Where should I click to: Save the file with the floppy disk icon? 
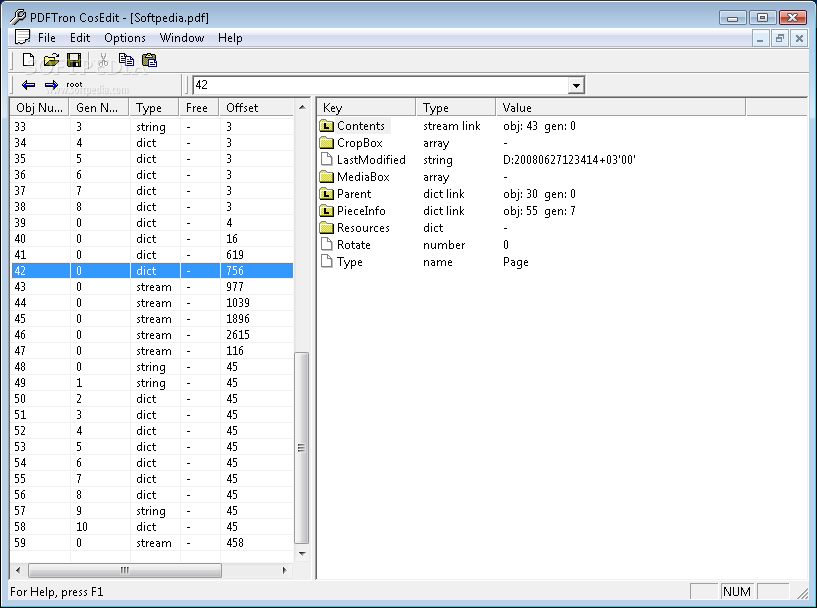[x=74, y=60]
